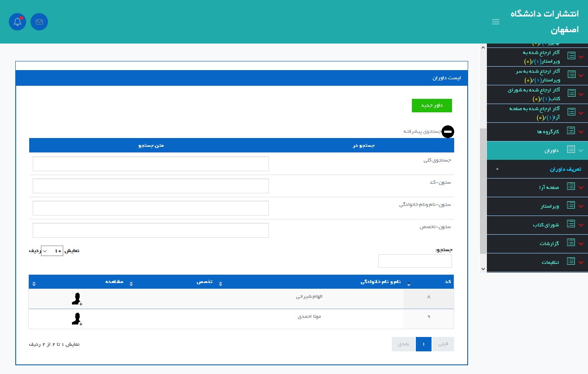Click list icon beside کارگروه ها

pos(571,131)
